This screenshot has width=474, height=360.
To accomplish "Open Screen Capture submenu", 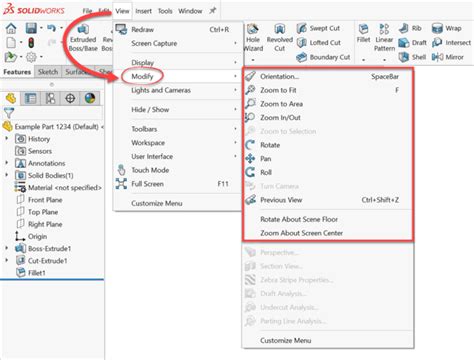I will click(x=177, y=43).
